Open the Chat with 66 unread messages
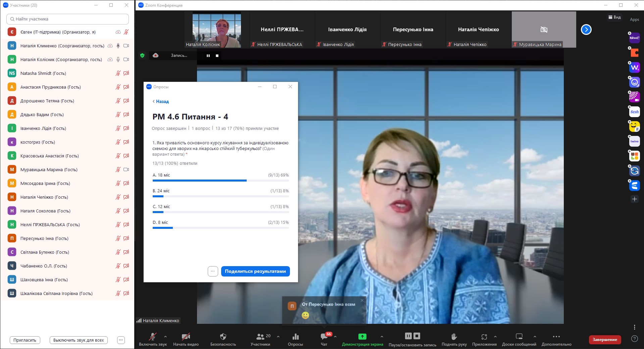The height and width of the screenshot is (349, 644). (x=324, y=337)
